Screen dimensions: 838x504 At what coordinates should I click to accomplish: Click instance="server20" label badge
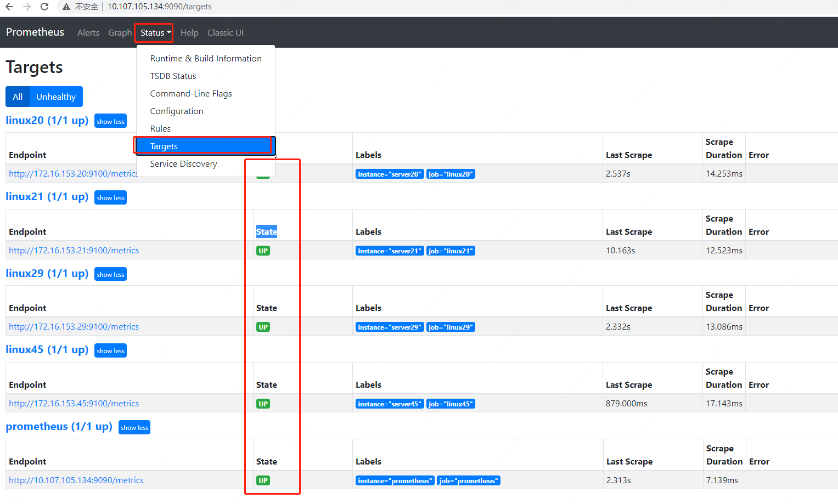pos(390,174)
